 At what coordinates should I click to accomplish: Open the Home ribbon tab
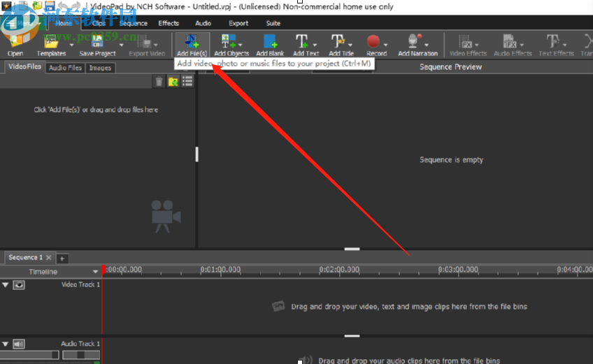63,24
